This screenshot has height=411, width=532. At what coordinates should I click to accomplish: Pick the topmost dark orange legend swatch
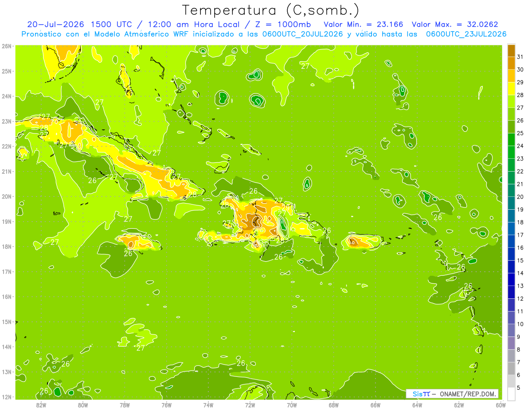point(511,51)
